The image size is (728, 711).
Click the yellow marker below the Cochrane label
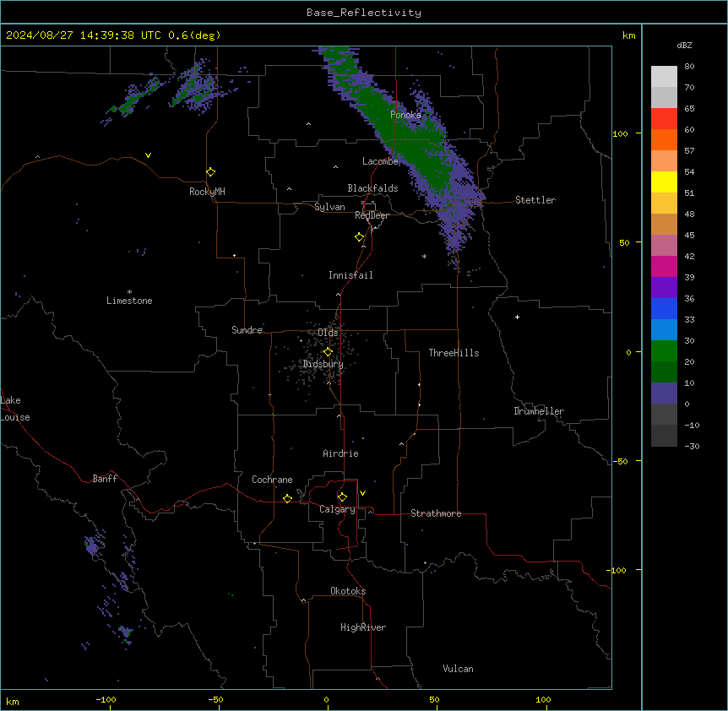(x=287, y=498)
